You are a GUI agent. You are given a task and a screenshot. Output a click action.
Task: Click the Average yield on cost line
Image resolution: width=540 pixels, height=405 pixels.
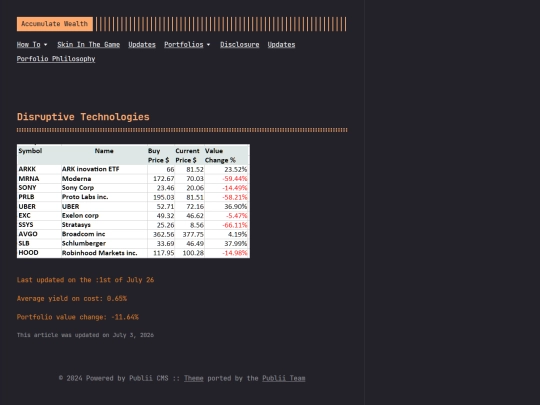tap(72, 299)
